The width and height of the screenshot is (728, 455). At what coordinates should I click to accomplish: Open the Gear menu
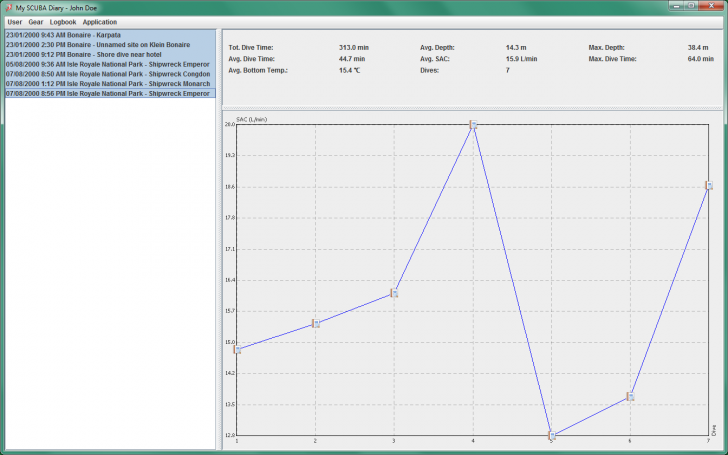coord(36,21)
